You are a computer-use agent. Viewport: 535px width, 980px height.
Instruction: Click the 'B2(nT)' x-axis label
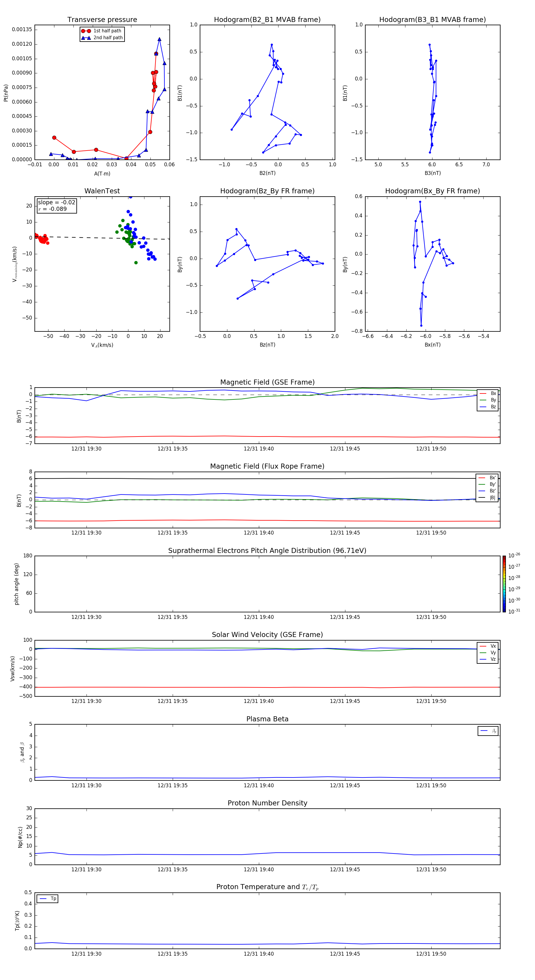click(267, 173)
